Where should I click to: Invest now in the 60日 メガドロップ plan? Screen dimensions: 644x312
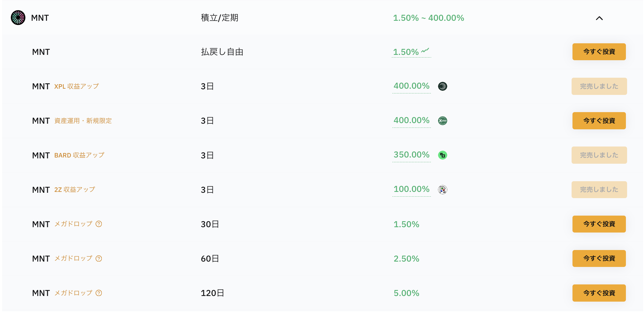coord(599,258)
